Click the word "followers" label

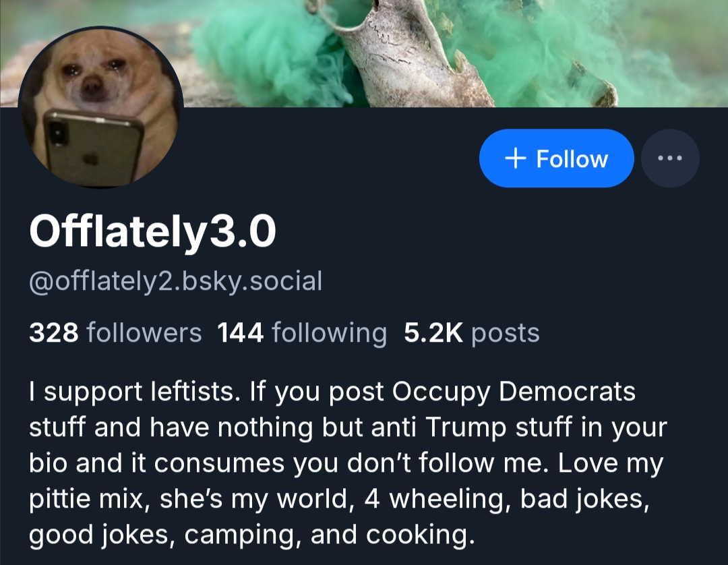(x=144, y=332)
